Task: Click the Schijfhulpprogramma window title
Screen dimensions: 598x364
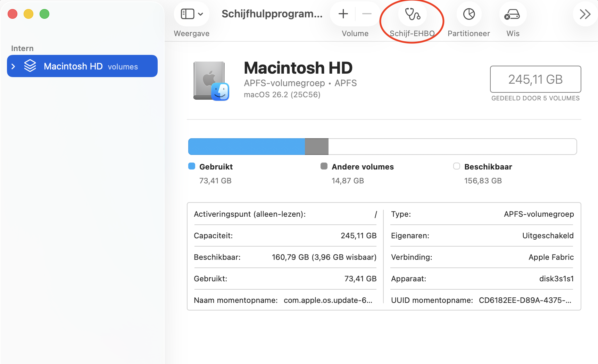Action: click(272, 14)
